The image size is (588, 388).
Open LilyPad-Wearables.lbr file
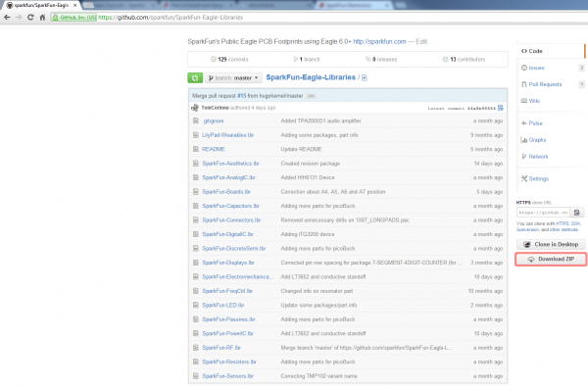point(228,135)
